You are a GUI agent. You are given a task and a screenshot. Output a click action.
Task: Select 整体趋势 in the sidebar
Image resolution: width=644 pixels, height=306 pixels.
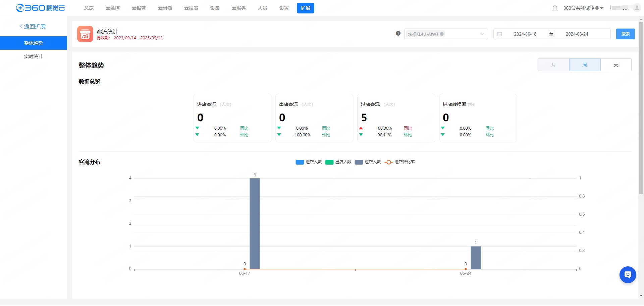(x=34, y=43)
